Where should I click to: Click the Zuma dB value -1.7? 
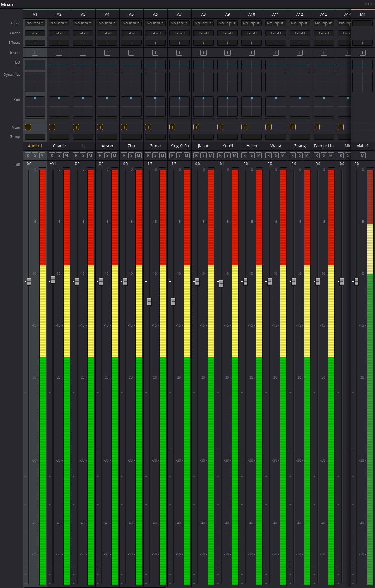click(149, 164)
